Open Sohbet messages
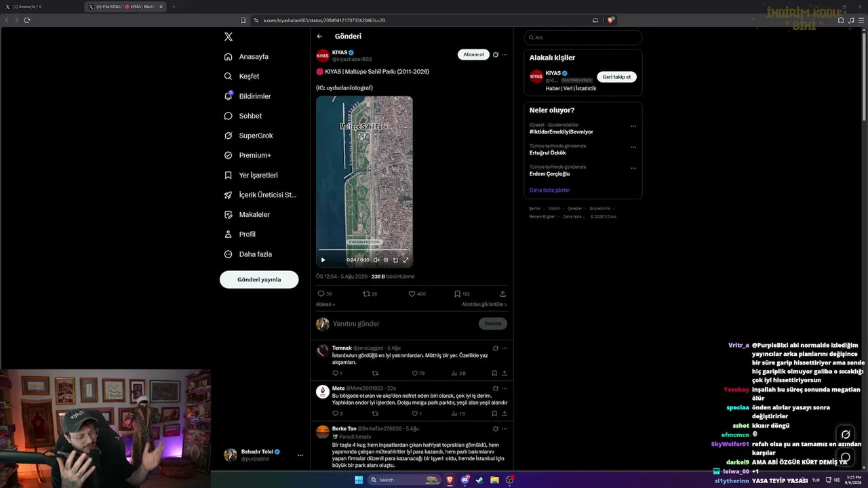868x488 pixels. pyautogui.click(x=243, y=116)
